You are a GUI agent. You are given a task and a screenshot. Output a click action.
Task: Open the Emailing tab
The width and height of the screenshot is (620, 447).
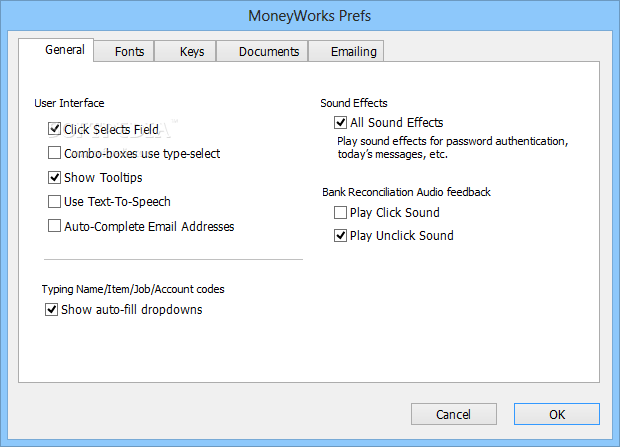click(346, 51)
